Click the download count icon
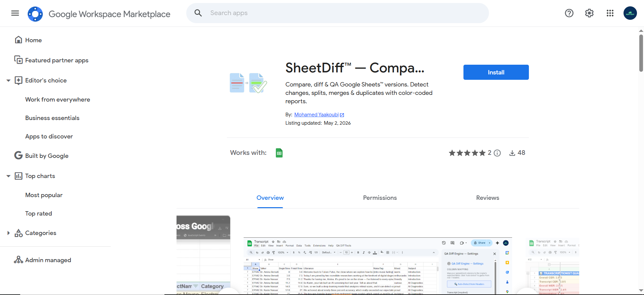The image size is (644, 295). [x=512, y=153]
